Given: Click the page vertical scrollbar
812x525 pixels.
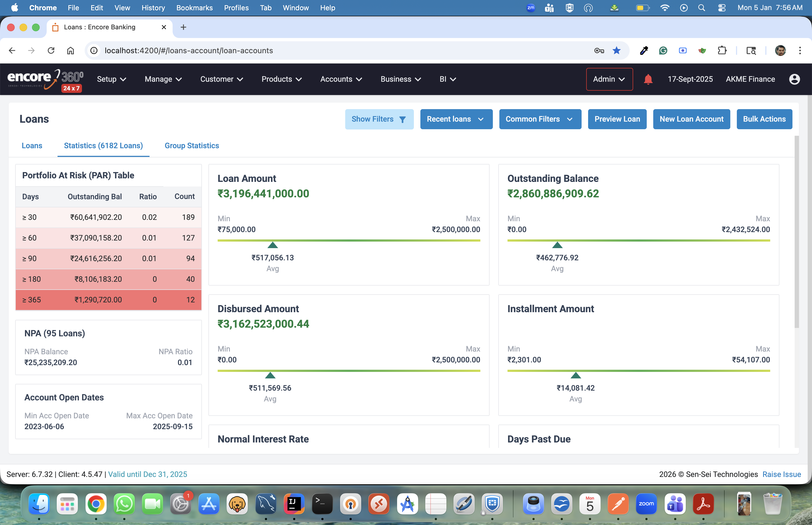Looking at the screenshot, I should pyautogui.click(x=796, y=232).
